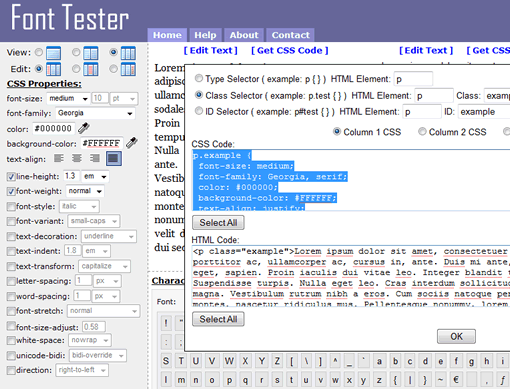Image resolution: width=510 pixels, height=389 pixels.
Task: Set text-align to center
Action: [77, 158]
